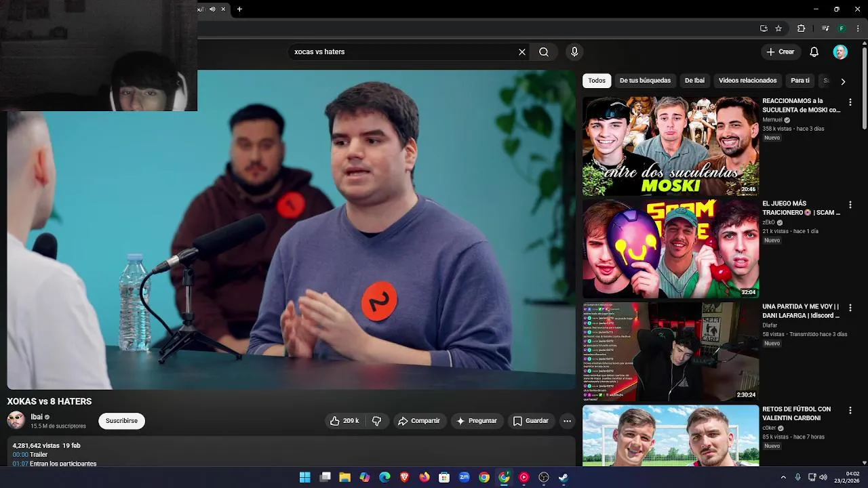The image size is (868, 488).
Task: Jump to 00:00 Trailer timestamp
Action: coord(20,455)
